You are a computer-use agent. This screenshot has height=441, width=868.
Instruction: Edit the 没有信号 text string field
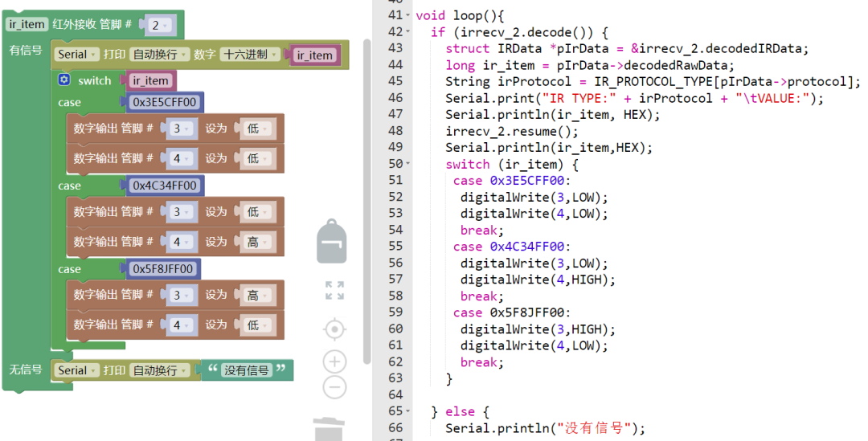[247, 370]
